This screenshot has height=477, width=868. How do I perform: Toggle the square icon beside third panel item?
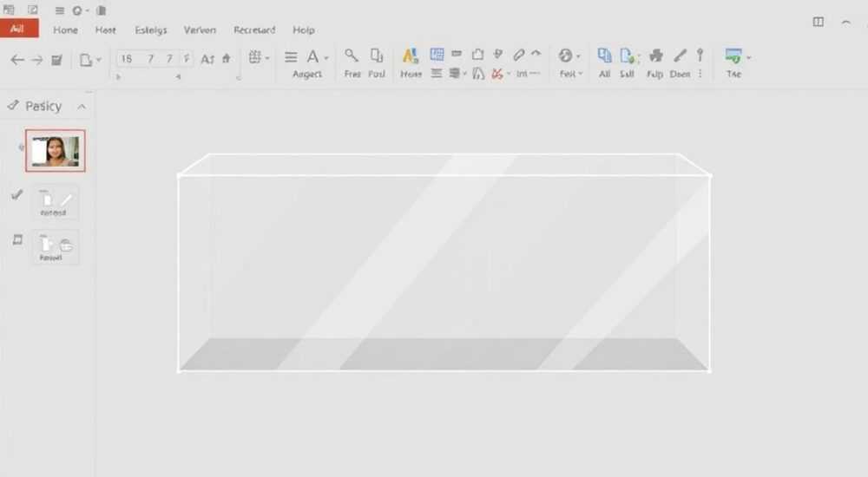pos(17,239)
